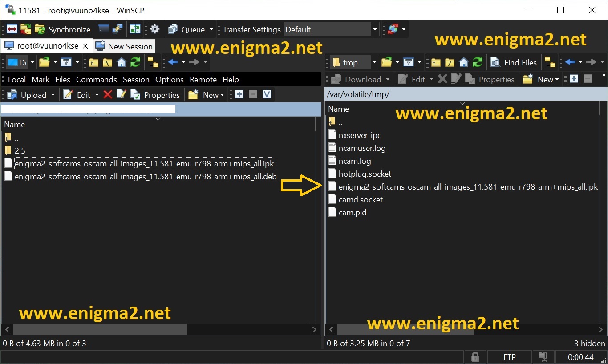
Task: Refresh the local panel
Action: [135, 62]
